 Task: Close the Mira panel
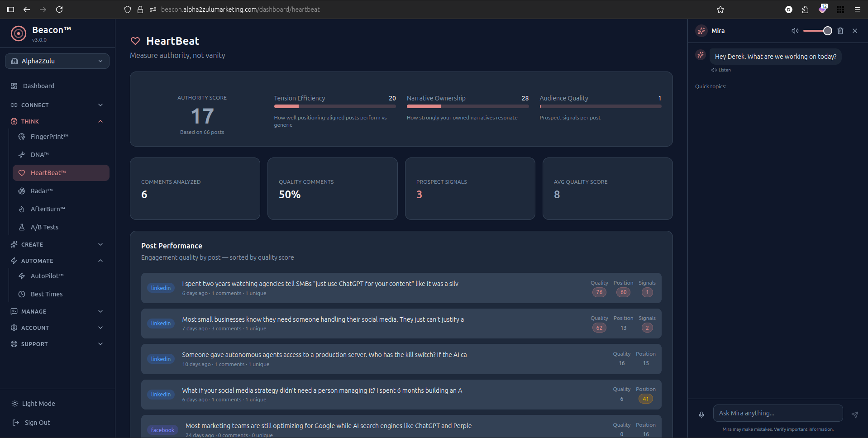(855, 31)
